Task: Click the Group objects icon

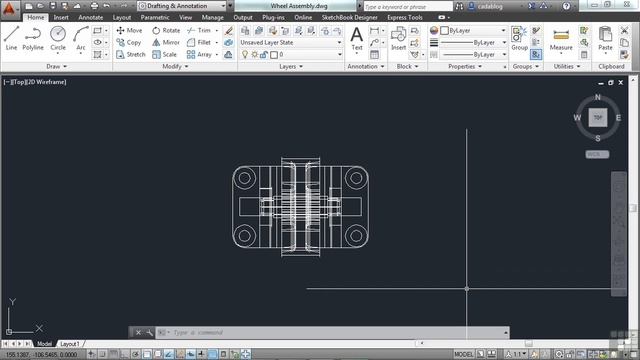Action: [x=519, y=39]
